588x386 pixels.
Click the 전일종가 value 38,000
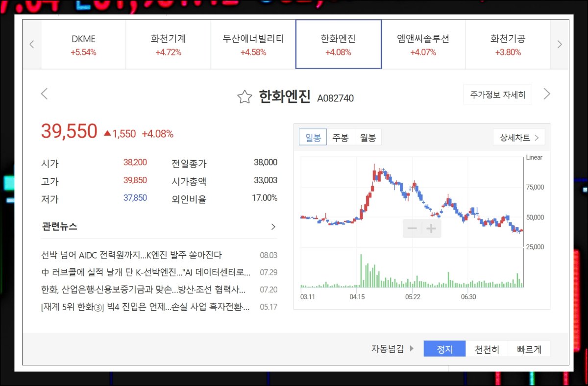[266, 163]
